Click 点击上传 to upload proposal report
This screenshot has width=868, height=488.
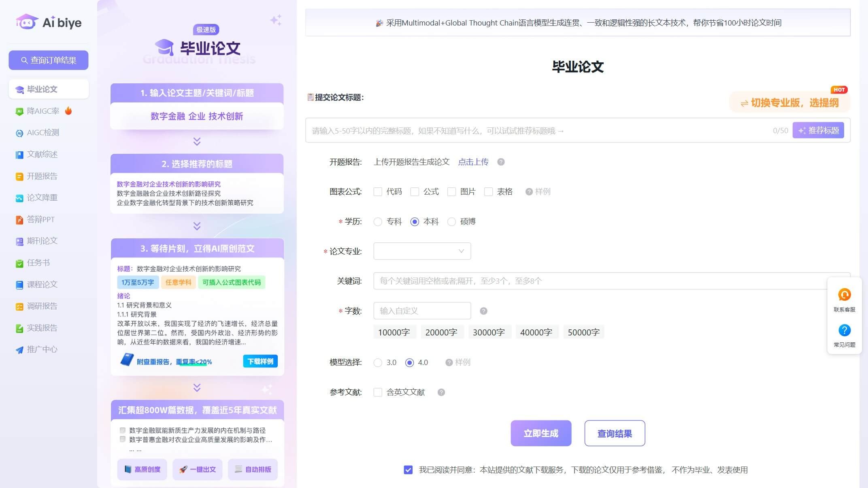pos(473,161)
